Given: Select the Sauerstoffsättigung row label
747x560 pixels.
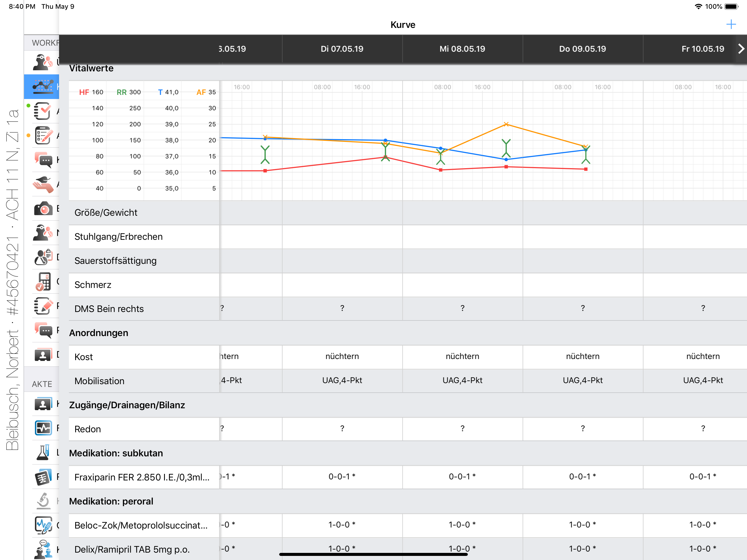Looking at the screenshot, I should tap(115, 261).
